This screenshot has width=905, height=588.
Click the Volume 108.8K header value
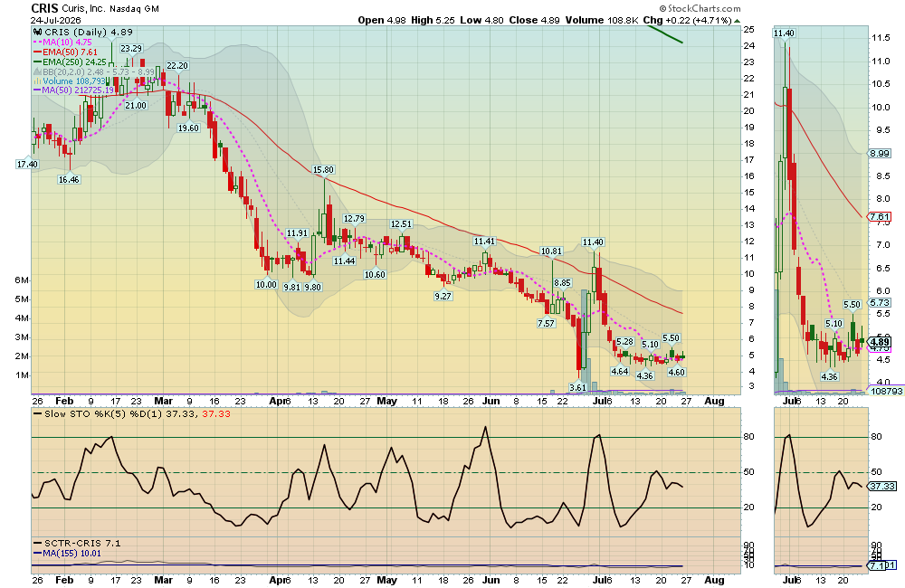click(602, 20)
